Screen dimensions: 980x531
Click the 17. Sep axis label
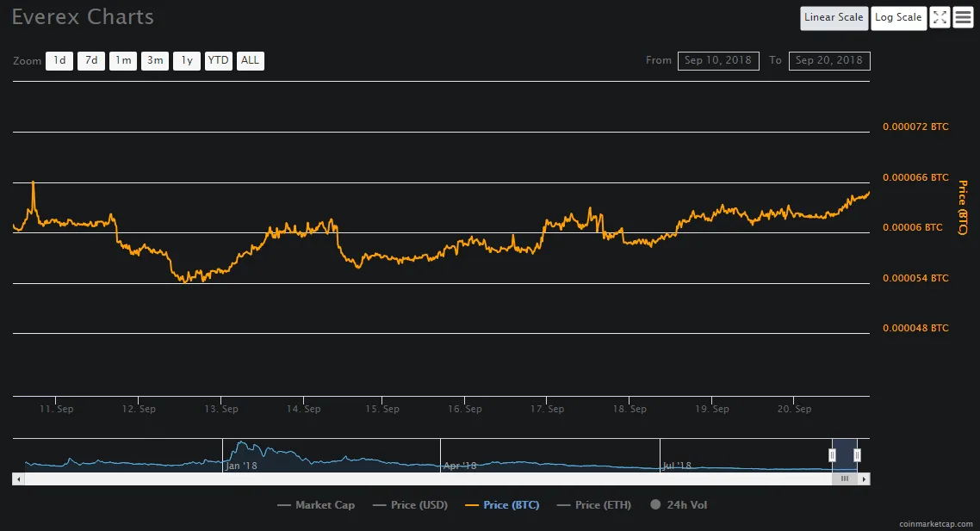point(548,409)
